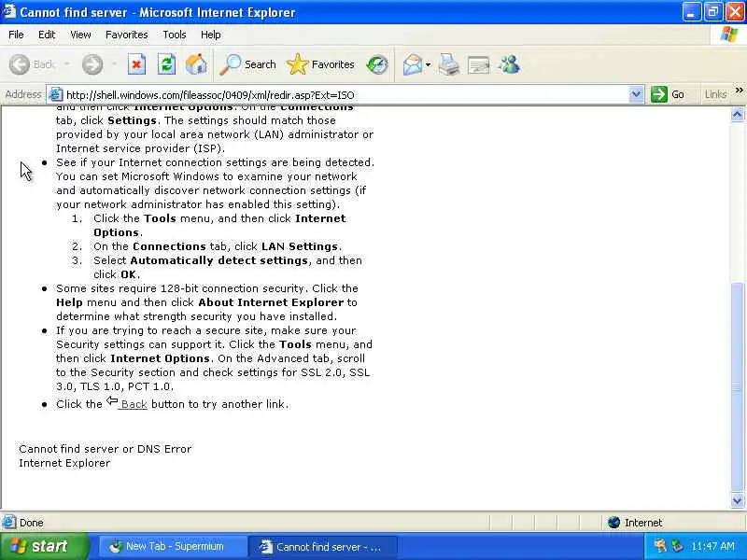Image resolution: width=747 pixels, height=560 pixels.
Task: Click the scrollbar down arrow
Action: click(x=737, y=500)
